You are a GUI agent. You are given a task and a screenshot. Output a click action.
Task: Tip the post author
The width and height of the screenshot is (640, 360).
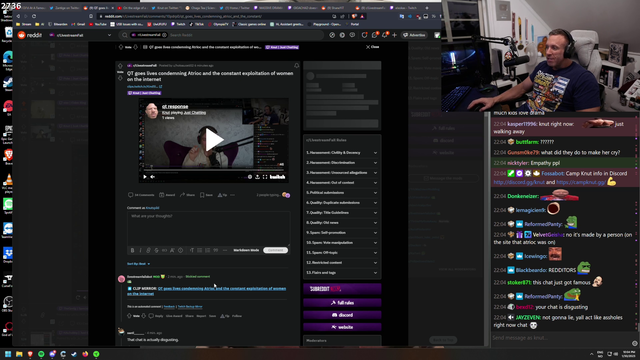[222, 195]
